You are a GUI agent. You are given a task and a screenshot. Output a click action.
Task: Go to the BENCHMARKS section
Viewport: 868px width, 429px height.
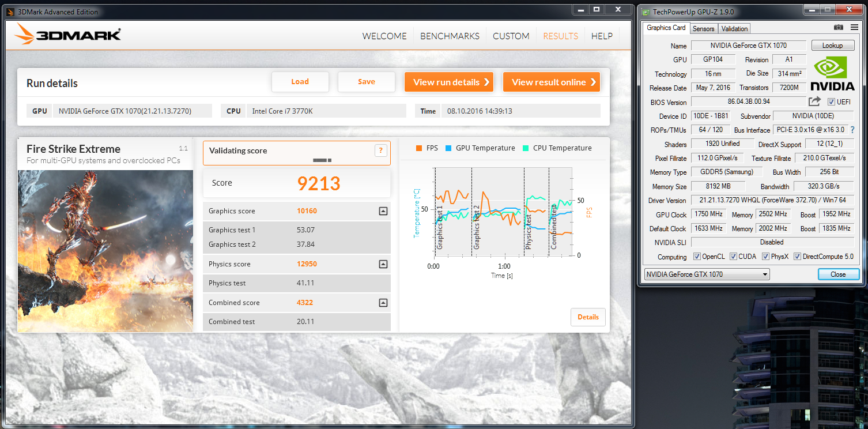tap(450, 36)
